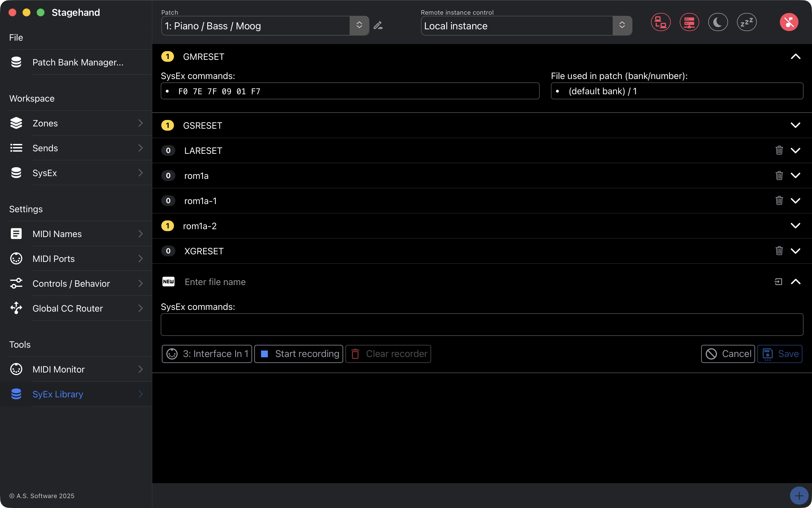This screenshot has height=508, width=812.
Task: Toggle the red server icon button
Action: tap(689, 22)
